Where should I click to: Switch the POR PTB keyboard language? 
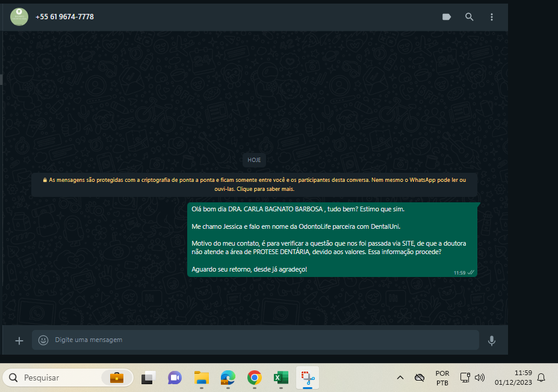pos(442,378)
